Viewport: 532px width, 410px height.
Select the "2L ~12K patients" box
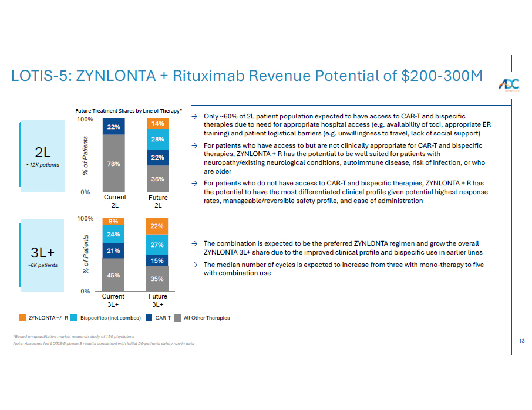point(42,155)
